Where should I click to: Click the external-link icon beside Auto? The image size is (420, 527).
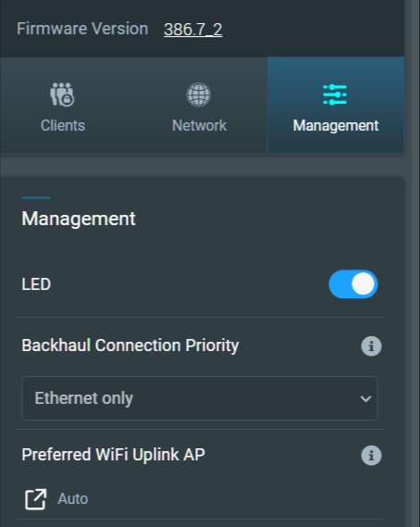(35, 499)
